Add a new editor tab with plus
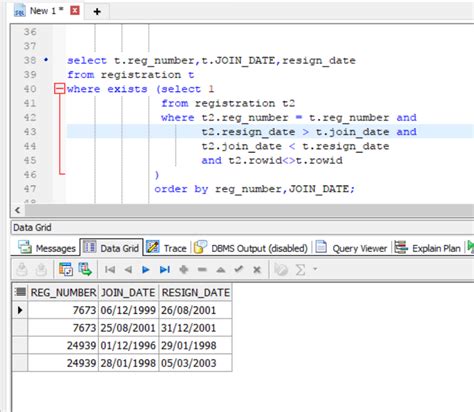This screenshot has width=474, height=412. pyautogui.click(x=97, y=12)
